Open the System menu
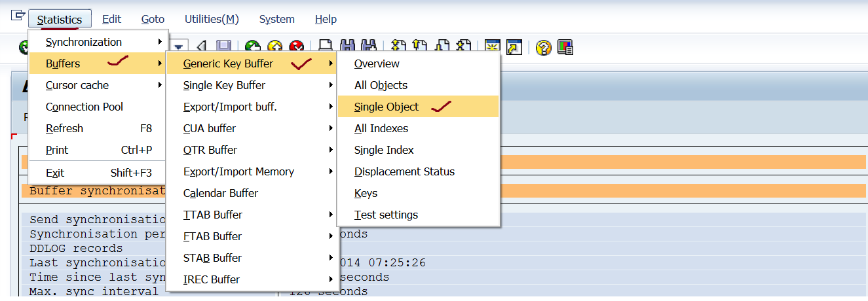The height and width of the screenshot is (301, 868). 277,19
